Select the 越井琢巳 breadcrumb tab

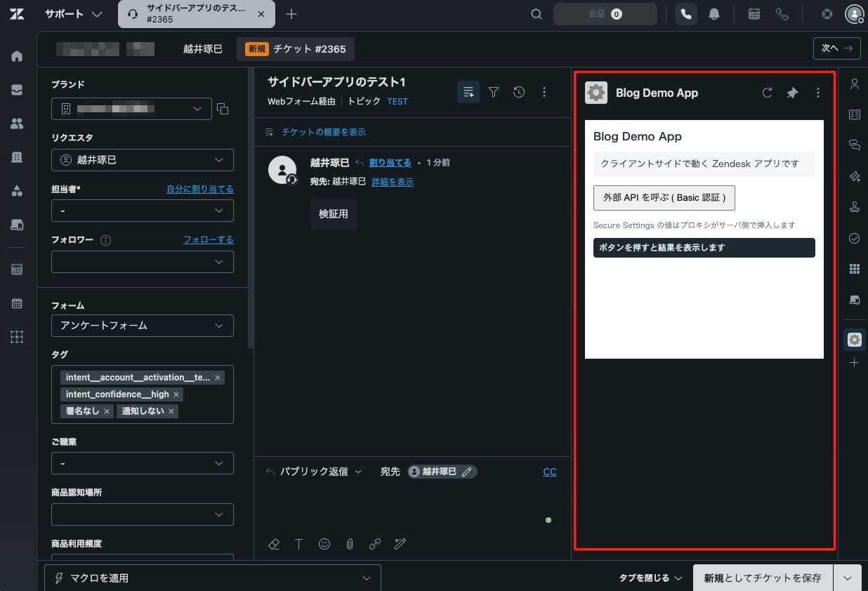(202, 48)
